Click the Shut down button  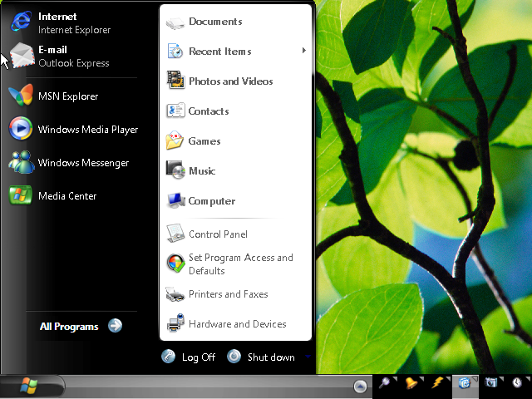[261, 357]
